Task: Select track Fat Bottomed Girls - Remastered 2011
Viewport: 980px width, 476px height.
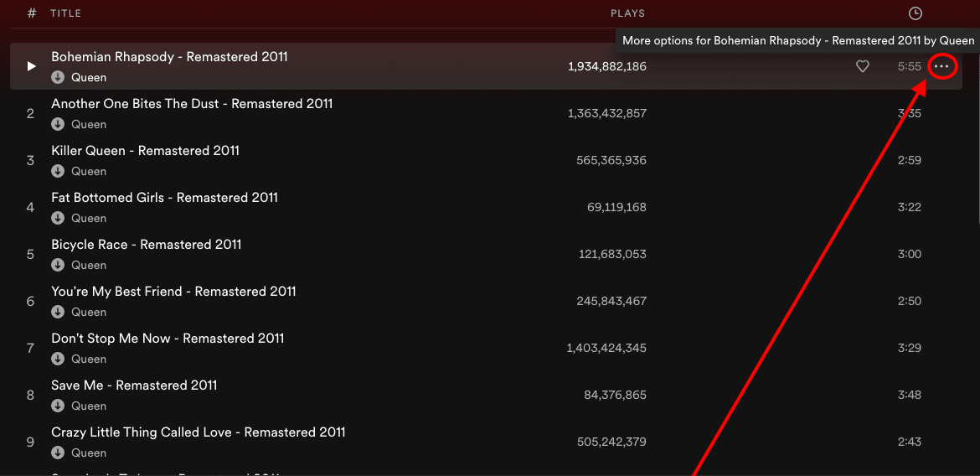Action: click(164, 198)
